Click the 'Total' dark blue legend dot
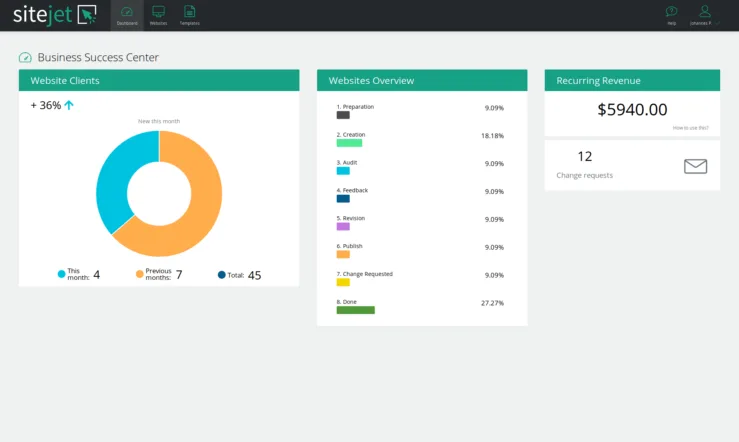This screenshot has width=739, height=442. [x=222, y=275]
